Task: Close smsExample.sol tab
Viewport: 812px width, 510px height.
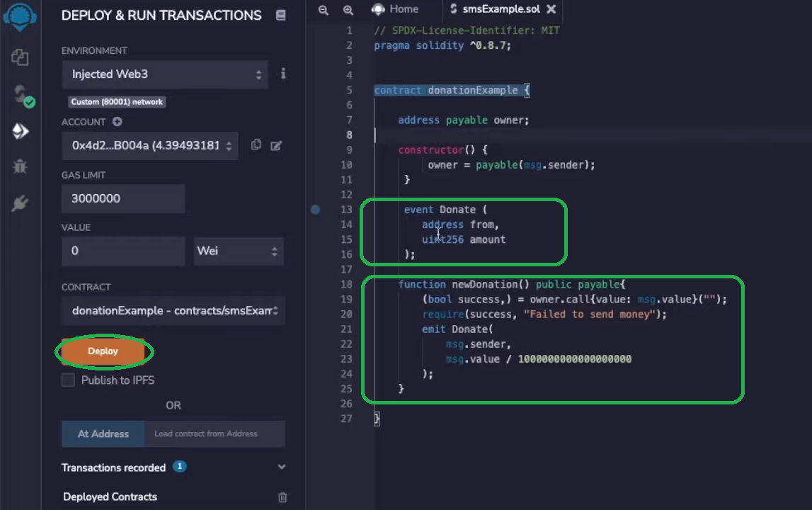Action: pos(551,8)
